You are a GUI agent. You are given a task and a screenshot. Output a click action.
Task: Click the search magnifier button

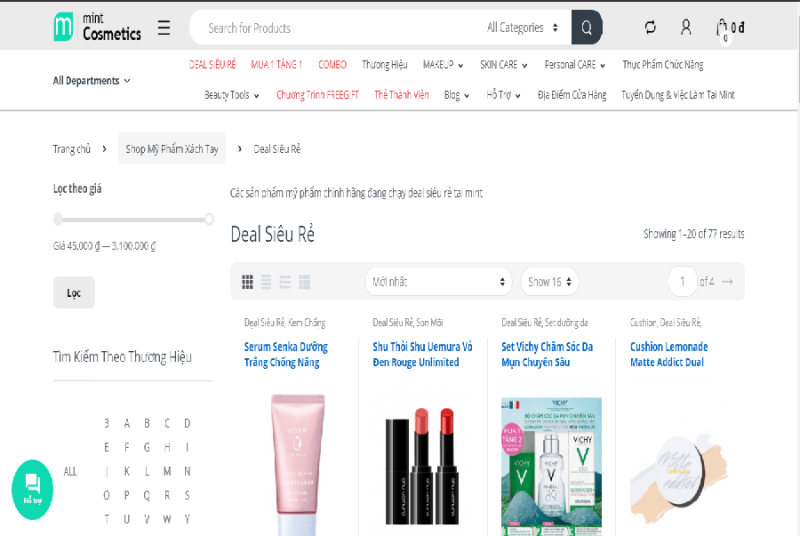587,28
